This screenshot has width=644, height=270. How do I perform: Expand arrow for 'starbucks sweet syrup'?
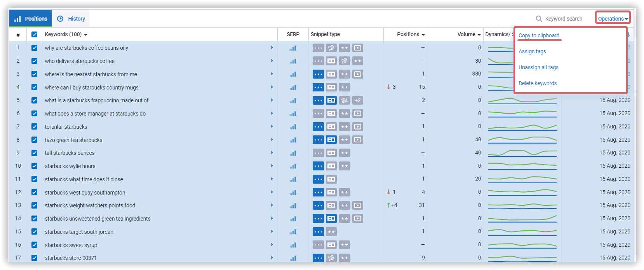coord(272,245)
